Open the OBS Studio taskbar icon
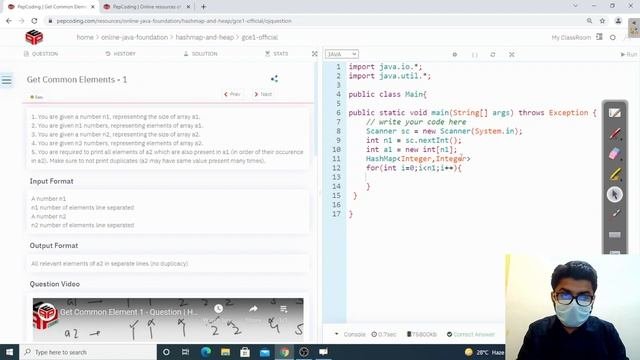The height and width of the screenshot is (360, 640). 304,352
